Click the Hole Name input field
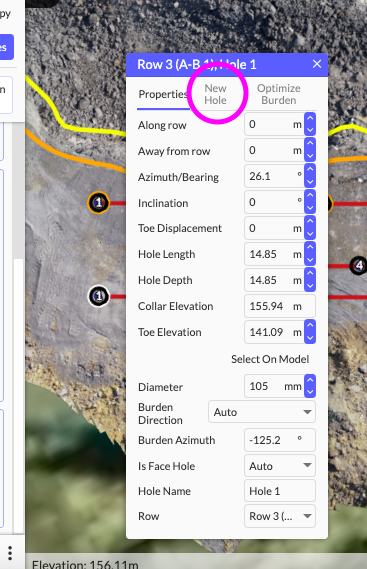This screenshot has height=569, width=367. tap(280, 491)
